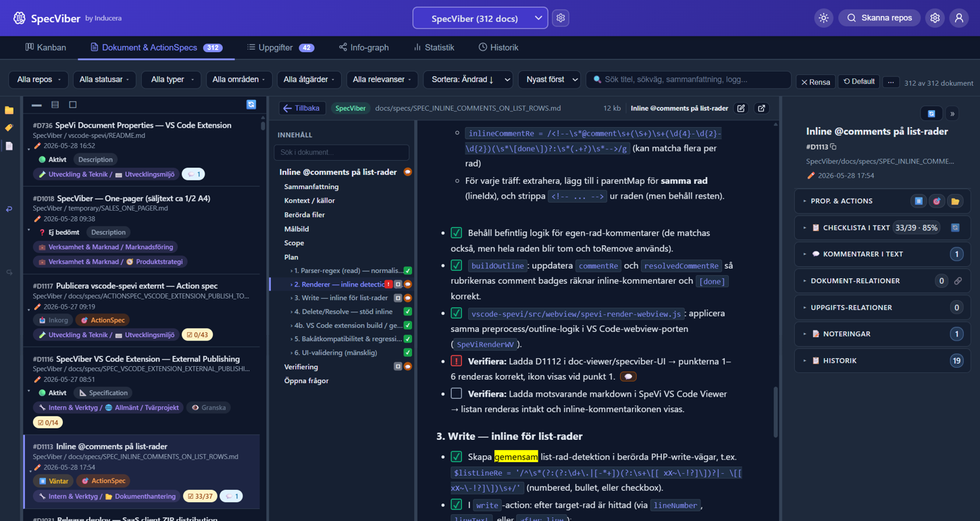980x521 pixels.
Task: Open the Uppgifter tab
Action: point(280,47)
